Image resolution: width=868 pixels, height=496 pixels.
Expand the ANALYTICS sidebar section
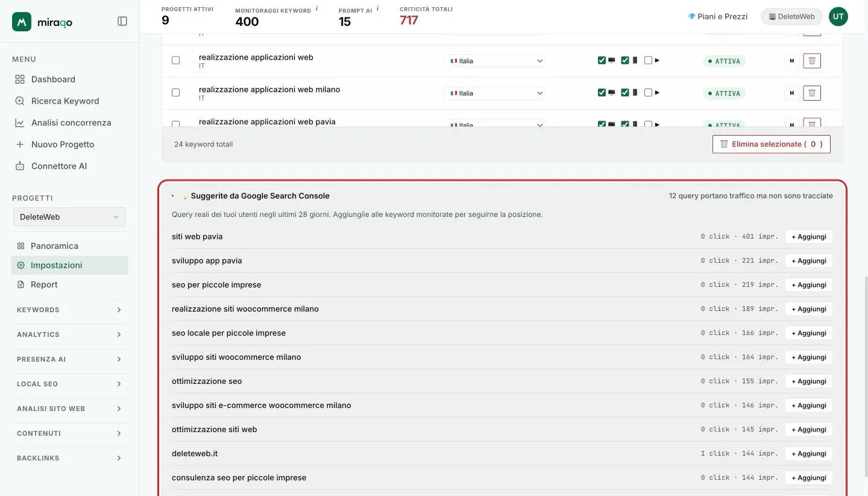coord(69,334)
